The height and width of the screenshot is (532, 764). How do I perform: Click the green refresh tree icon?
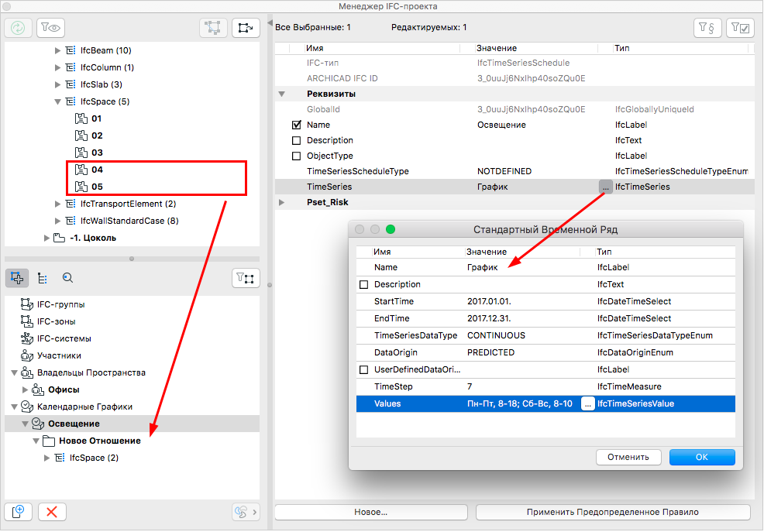(18, 28)
